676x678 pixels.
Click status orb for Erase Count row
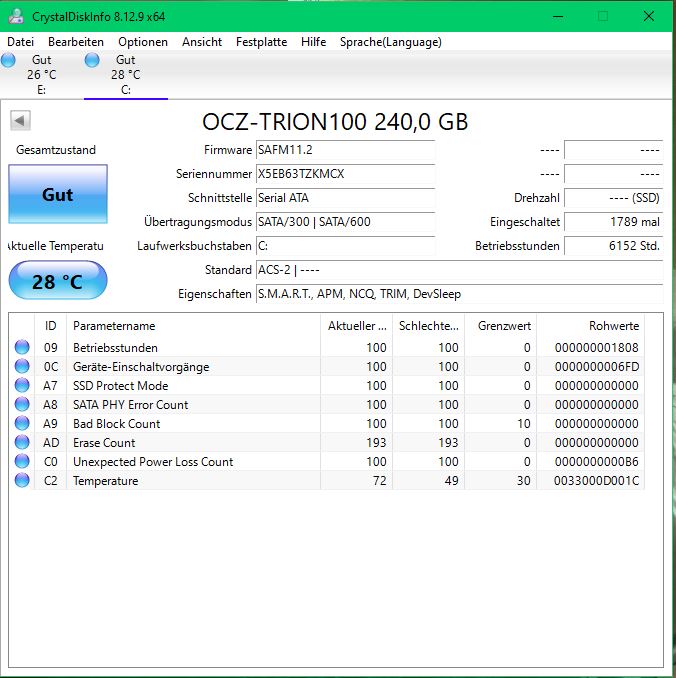22,442
